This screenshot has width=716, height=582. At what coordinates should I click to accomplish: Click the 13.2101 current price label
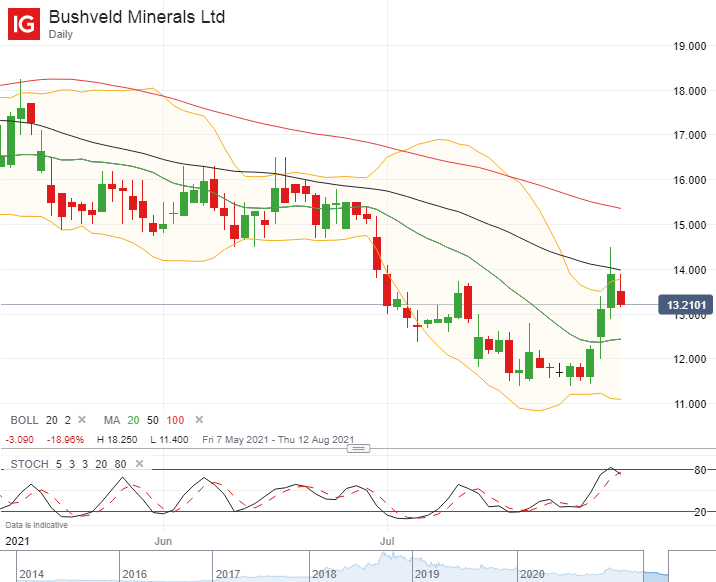(685, 305)
